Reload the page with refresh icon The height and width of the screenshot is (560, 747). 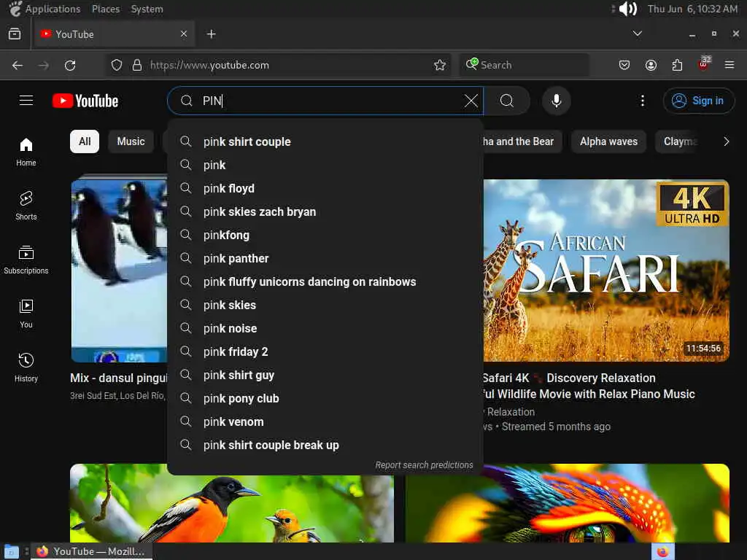[70, 65]
